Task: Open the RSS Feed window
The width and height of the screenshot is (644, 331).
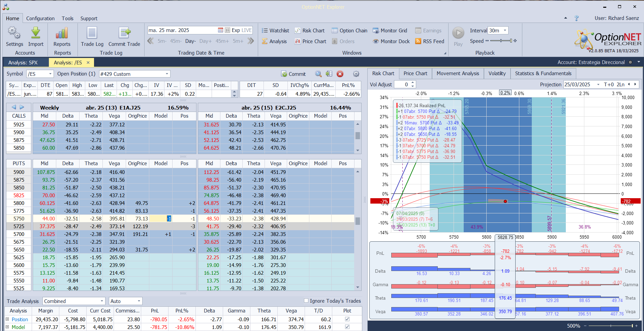Action: tap(430, 41)
